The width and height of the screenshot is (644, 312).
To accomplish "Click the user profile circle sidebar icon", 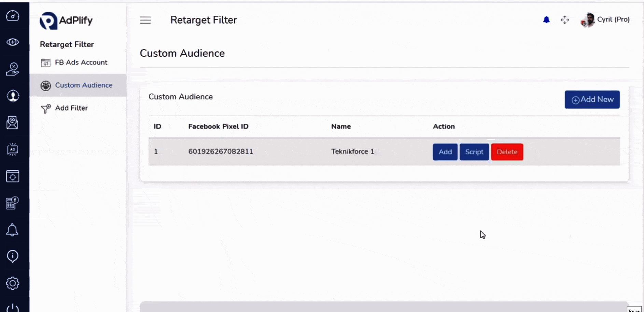I will (13, 96).
